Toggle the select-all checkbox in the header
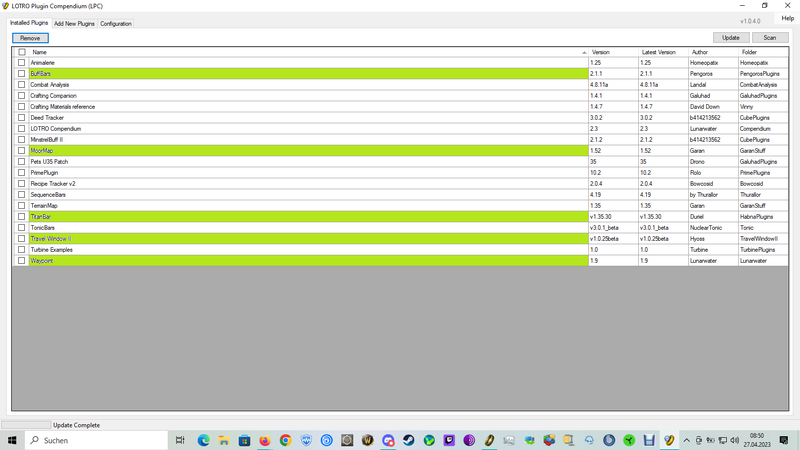Screen dimensions: 800x450 (x=22, y=52)
